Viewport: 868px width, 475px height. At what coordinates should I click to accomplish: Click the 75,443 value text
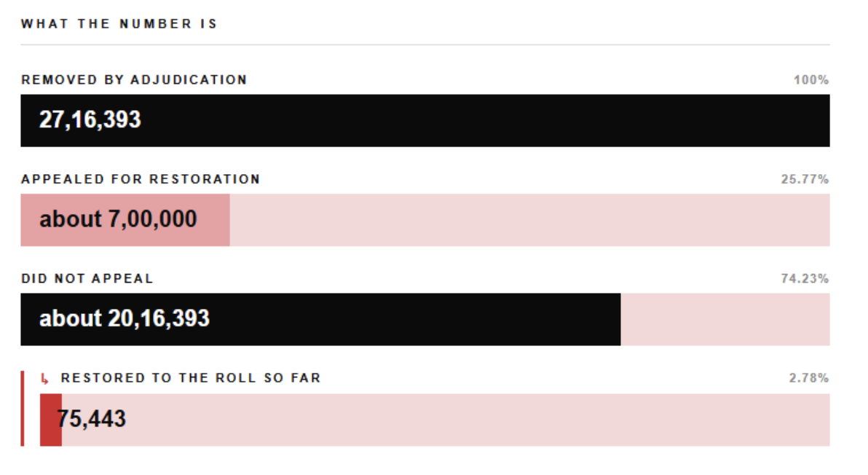coord(91,419)
